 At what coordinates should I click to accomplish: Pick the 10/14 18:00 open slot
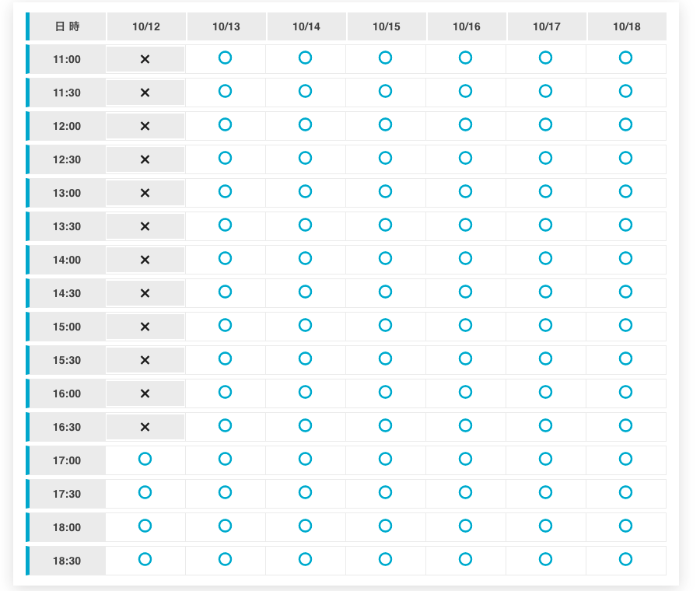pyautogui.click(x=306, y=526)
